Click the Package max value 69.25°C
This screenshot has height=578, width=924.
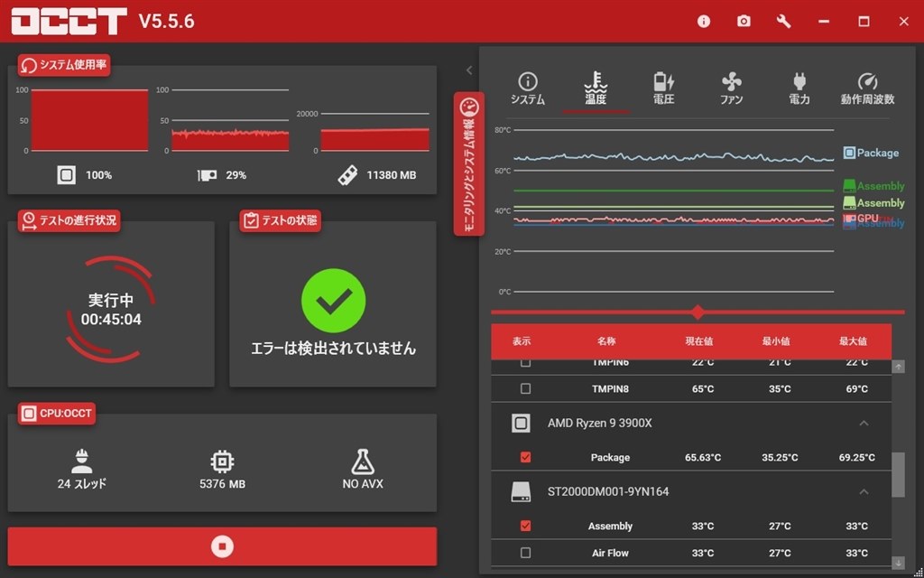857,457
